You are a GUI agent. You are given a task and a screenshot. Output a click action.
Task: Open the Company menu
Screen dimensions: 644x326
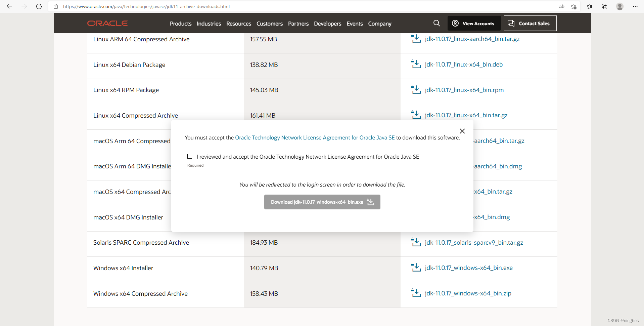380,24
